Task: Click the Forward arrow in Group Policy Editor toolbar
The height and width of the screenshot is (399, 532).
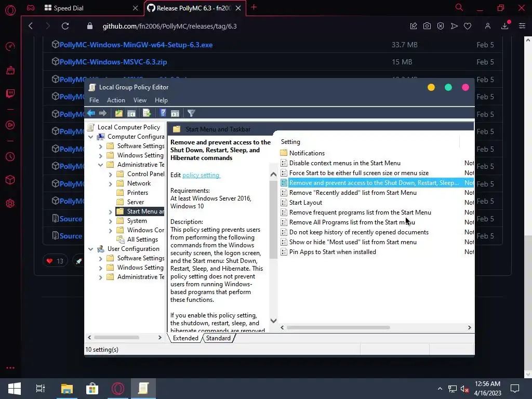Action: pos(103,113)
